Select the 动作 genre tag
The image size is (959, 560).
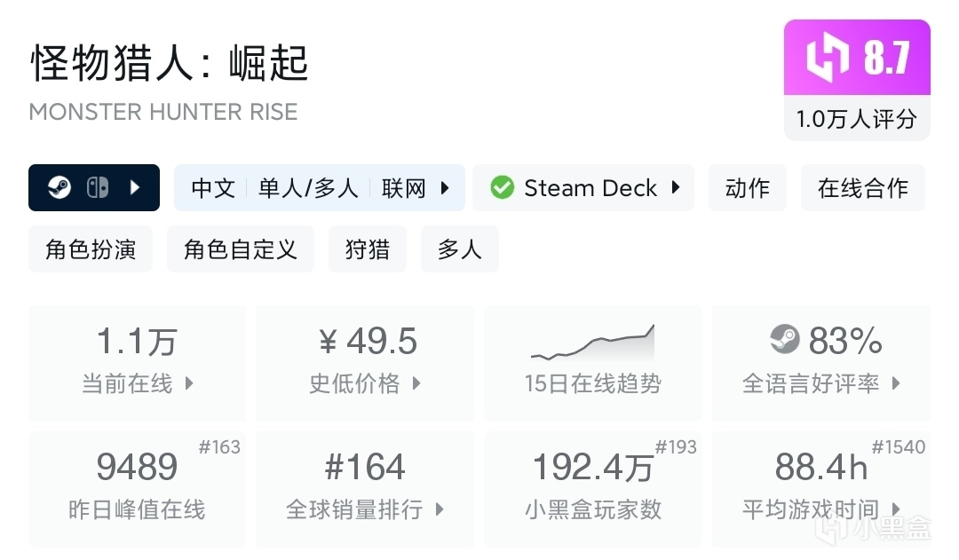pyautogui.click(x=747, y=188)
